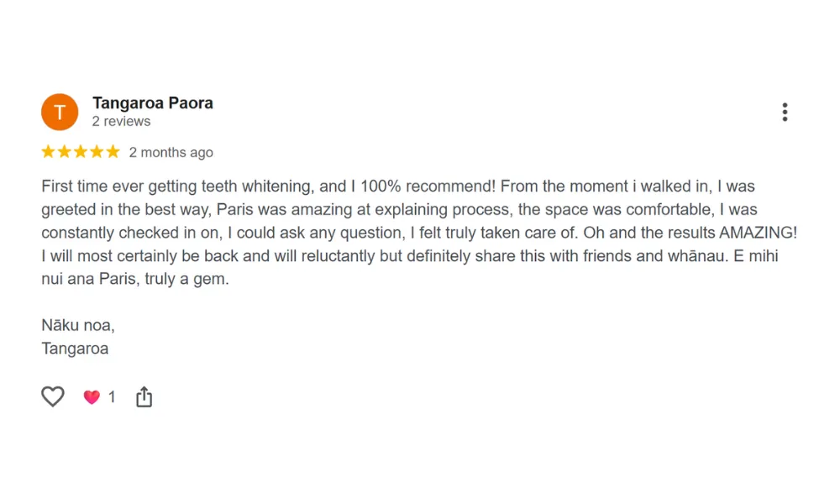Click the word AMAZING! in the review
Viewport: 840px width, 504px height.
(758, 233)
